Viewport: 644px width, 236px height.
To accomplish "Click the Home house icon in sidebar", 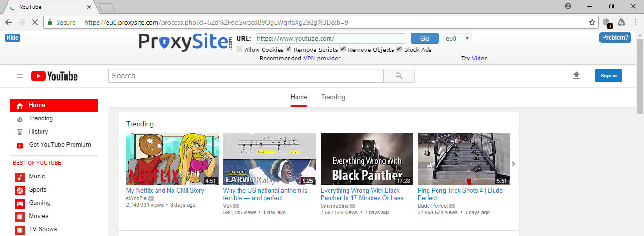I will click(20, 106).
